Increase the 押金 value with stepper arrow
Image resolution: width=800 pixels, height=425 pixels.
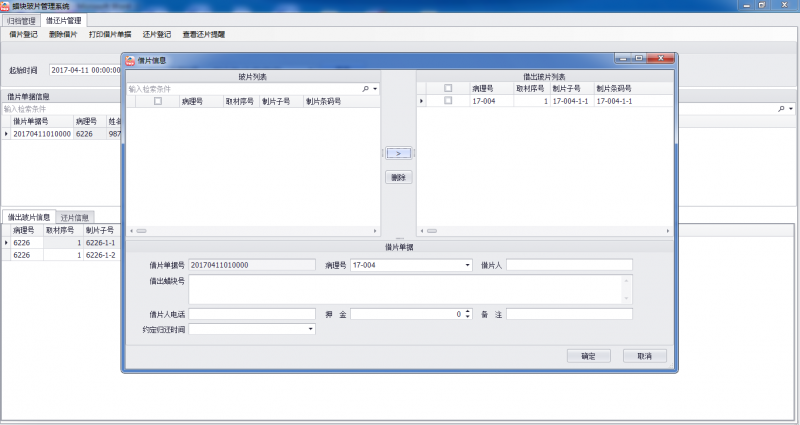coord(467,311)
